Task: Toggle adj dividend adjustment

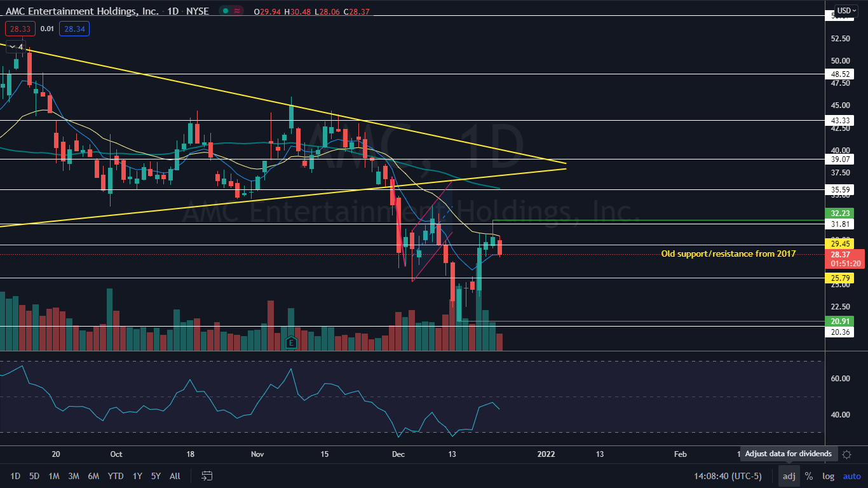Action: coord(789,476)
